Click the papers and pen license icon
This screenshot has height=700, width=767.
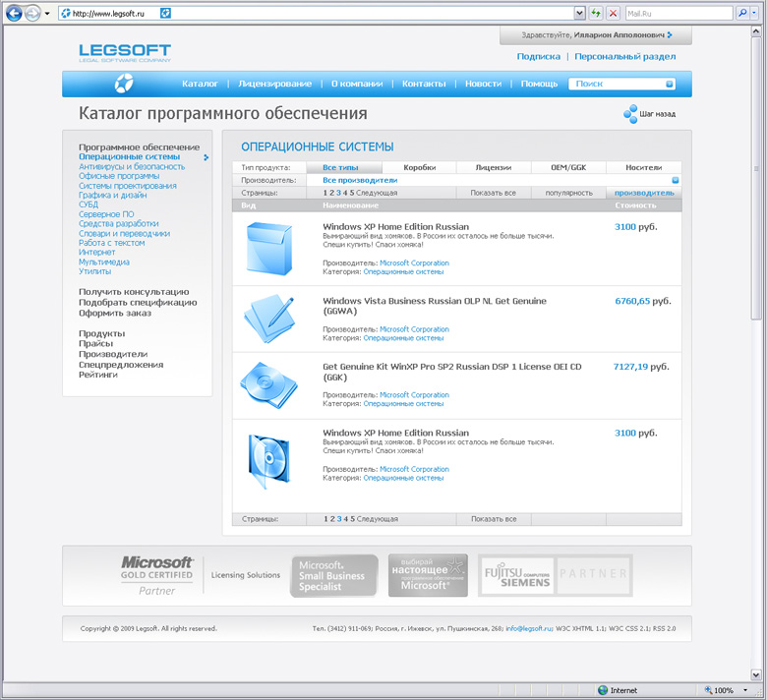click(x=269, y=319)
